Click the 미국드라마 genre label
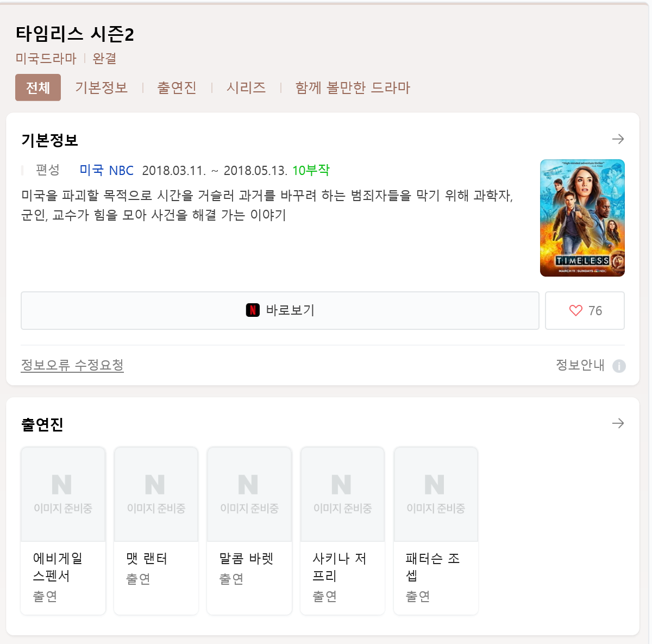The width and height of the screenshot is (652, 644). click(x=46, y=58)
